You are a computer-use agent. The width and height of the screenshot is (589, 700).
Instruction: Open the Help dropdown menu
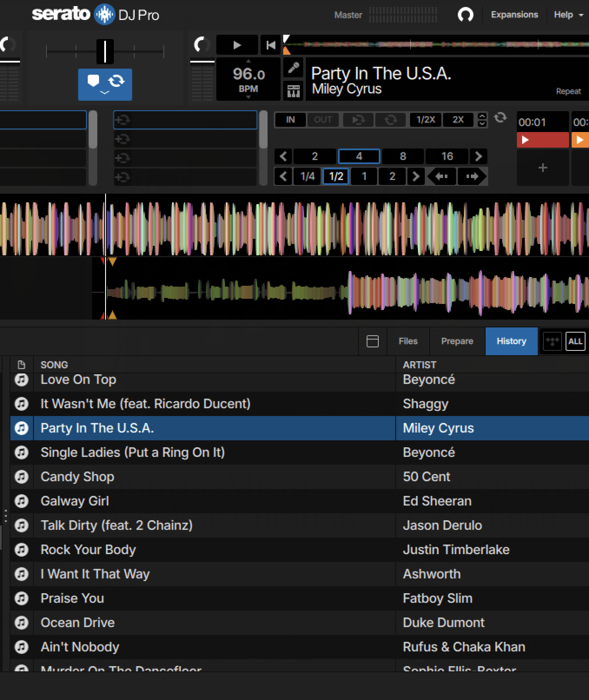click(x=568, y=15)
